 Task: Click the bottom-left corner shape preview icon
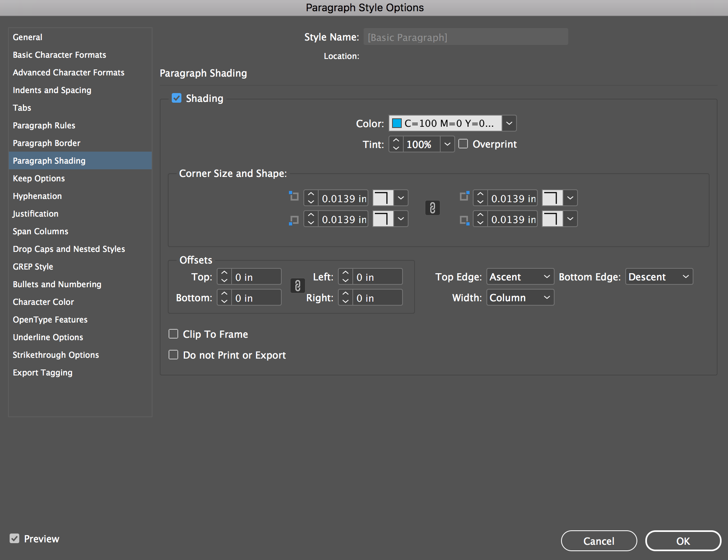click(x=383, y=219)
